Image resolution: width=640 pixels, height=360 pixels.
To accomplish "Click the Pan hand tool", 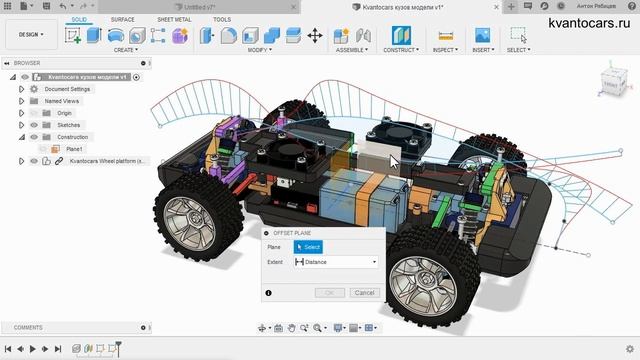I will (291, 328).
